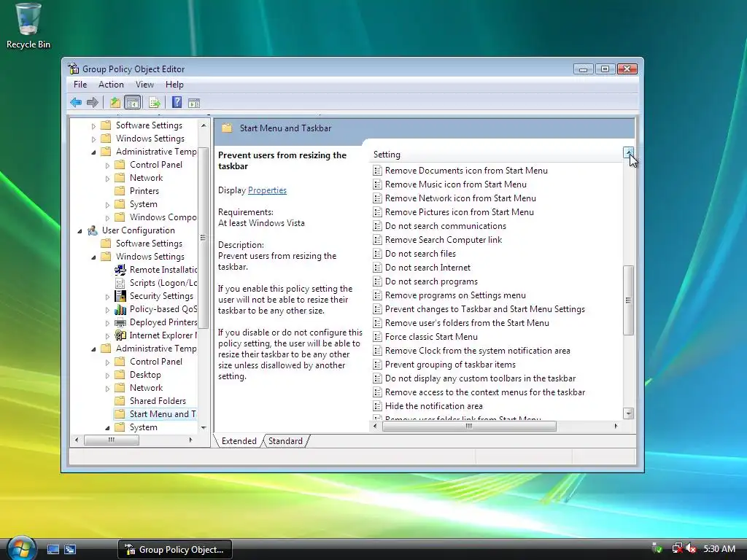Click the policy icon beside Force classic Start Menu

[x=377, y=337]
